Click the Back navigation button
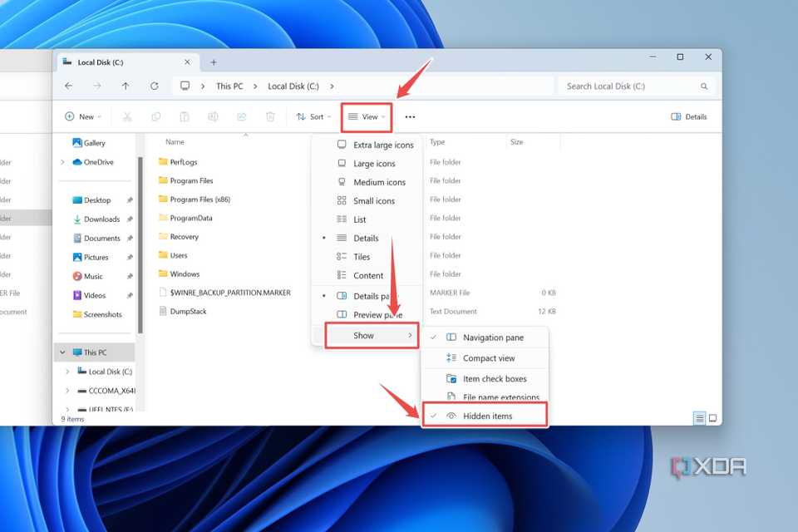Image resolution: width=798 pixels, height=532 pixels. (x=69, y=86)
